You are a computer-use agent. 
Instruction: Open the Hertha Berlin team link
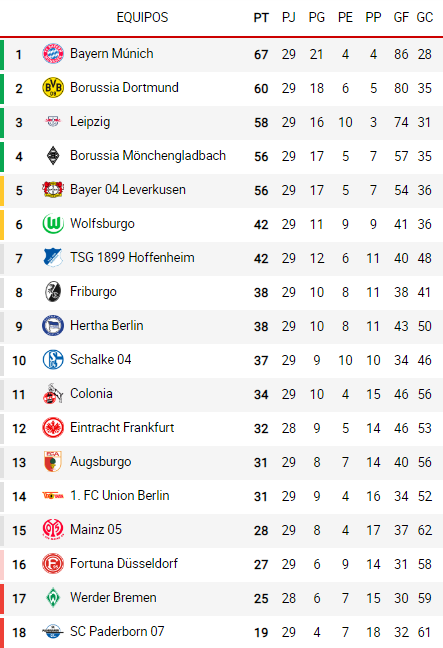point(107,326)
